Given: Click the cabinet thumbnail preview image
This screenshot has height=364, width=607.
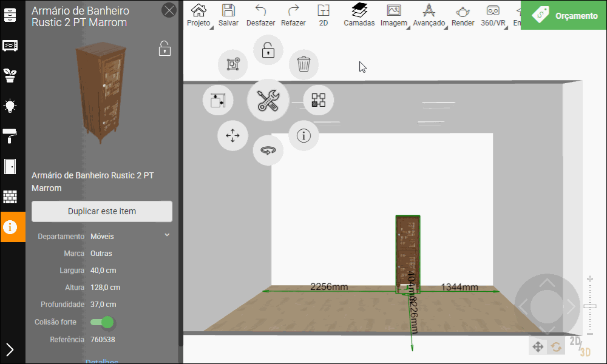Looking at the screenshot, I should point(101,92).
